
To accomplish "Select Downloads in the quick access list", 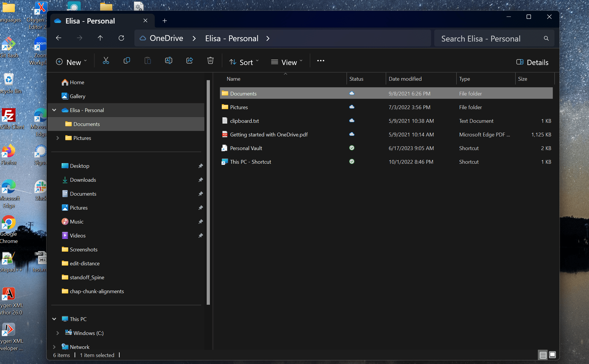I will pyautogui.click(x=83, y=180).
